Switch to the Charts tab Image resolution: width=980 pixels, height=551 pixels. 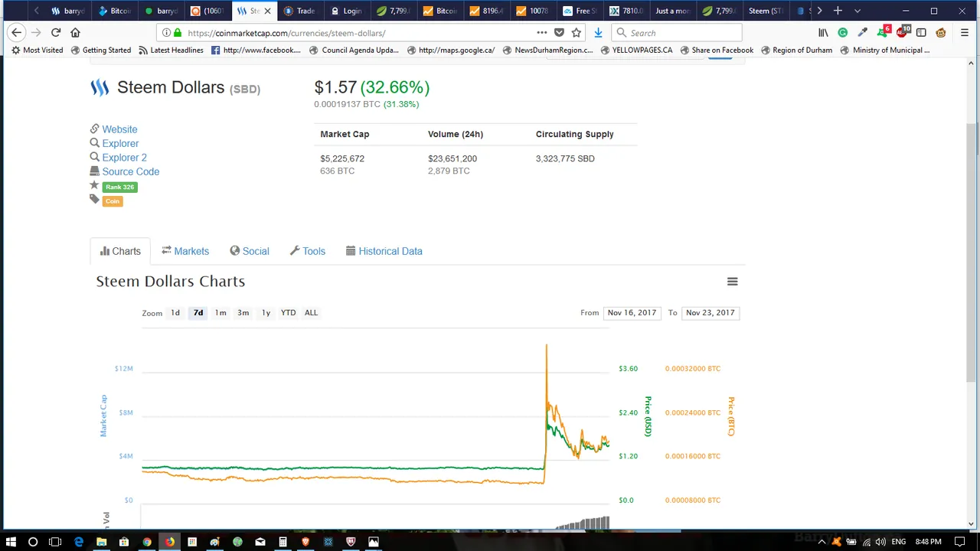[120, 251]
